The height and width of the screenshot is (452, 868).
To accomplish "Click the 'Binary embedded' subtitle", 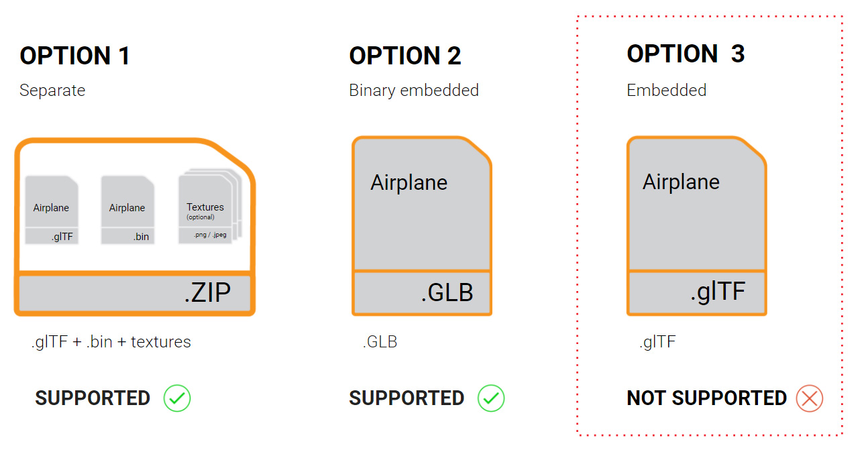I will (414, 91).
